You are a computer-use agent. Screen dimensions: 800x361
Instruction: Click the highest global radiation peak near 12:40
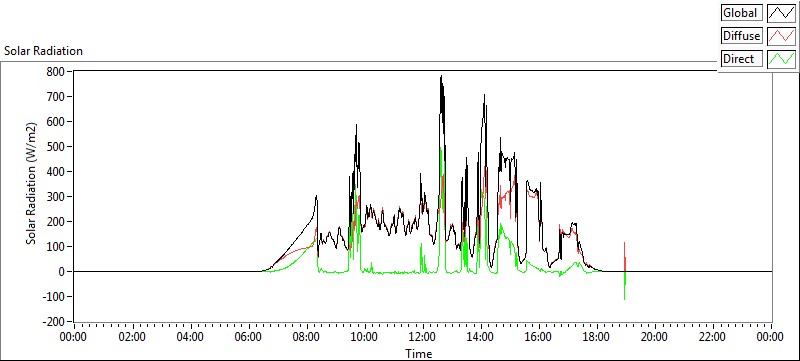441,77
